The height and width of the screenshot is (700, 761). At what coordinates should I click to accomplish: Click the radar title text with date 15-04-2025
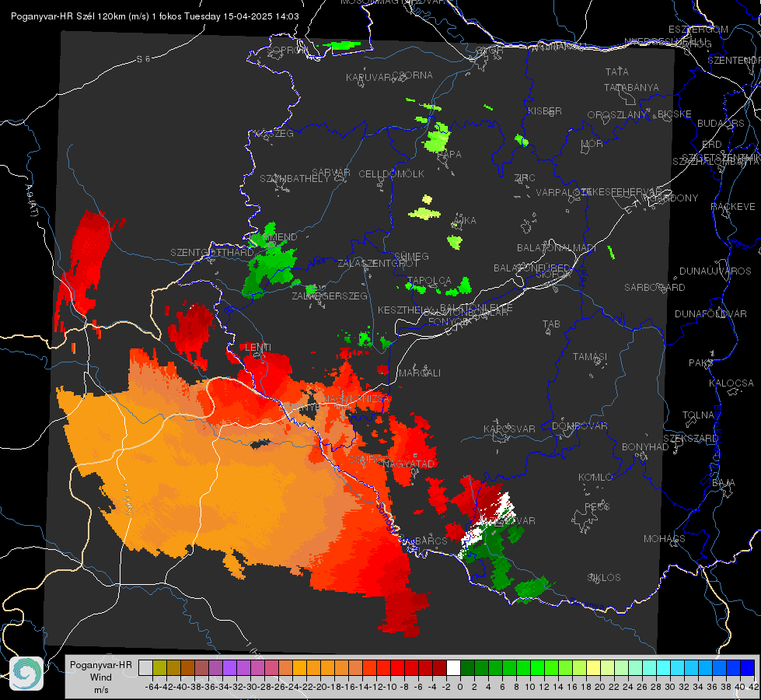pos(155,16)
